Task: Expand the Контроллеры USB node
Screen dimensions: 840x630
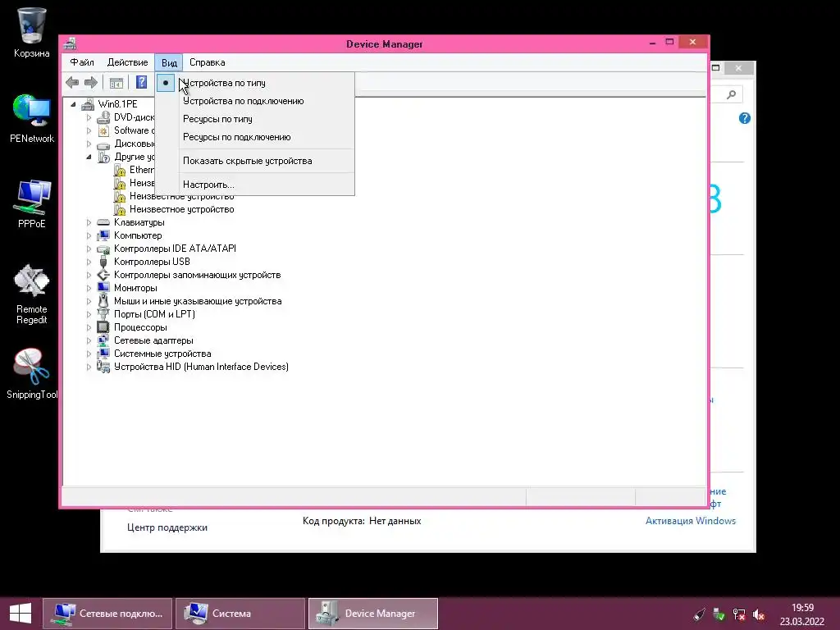Action: 89,262
